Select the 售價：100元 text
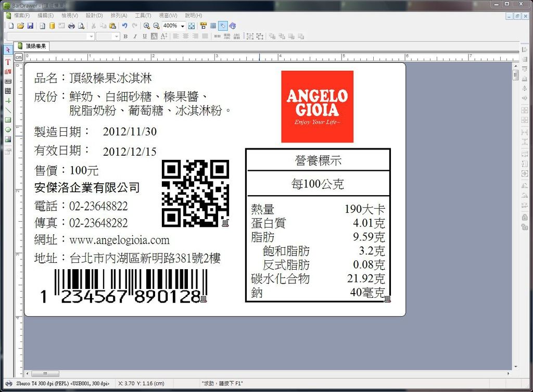The image size is (533, 392). coord(67,170)
